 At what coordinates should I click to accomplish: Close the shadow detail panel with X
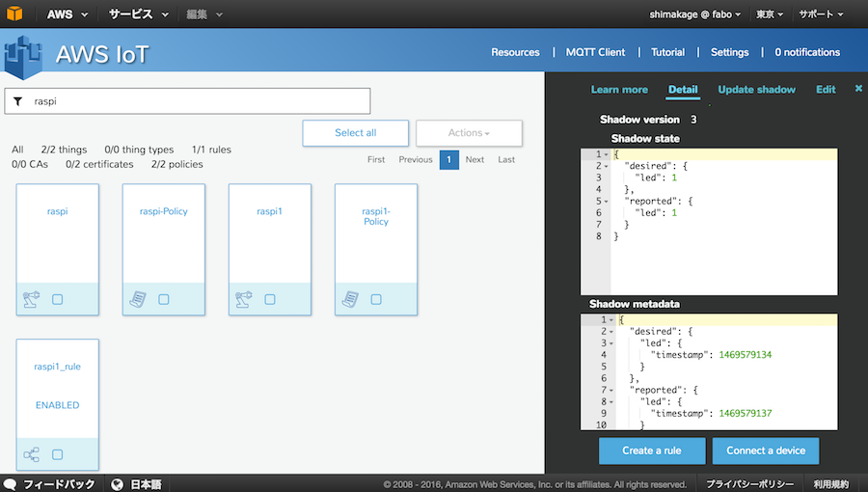tap(858, 89)
